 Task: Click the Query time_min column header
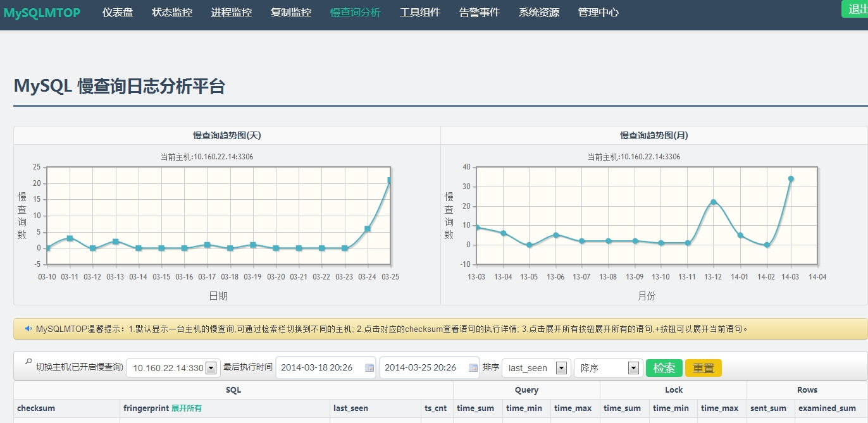click(x=524, y=408)
